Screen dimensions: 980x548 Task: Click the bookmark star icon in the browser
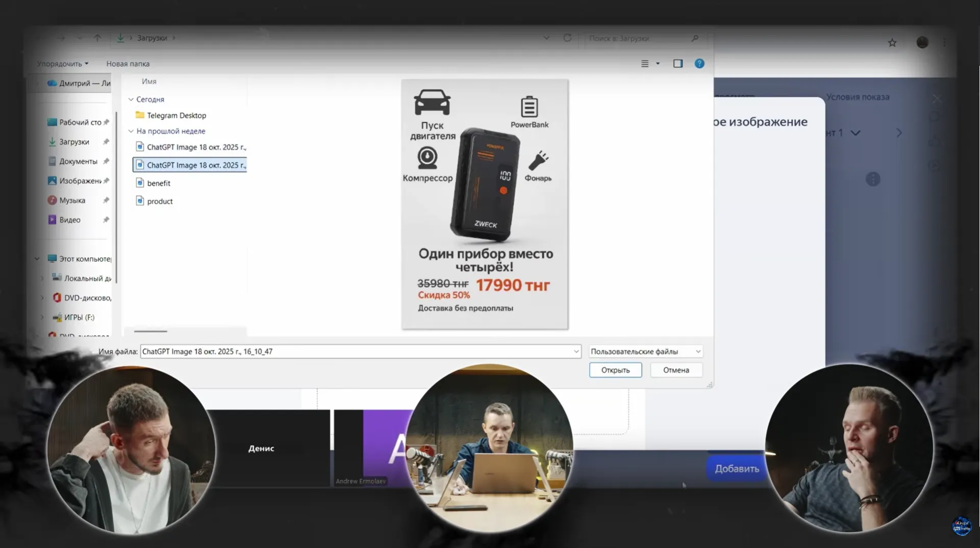(892, 43)
